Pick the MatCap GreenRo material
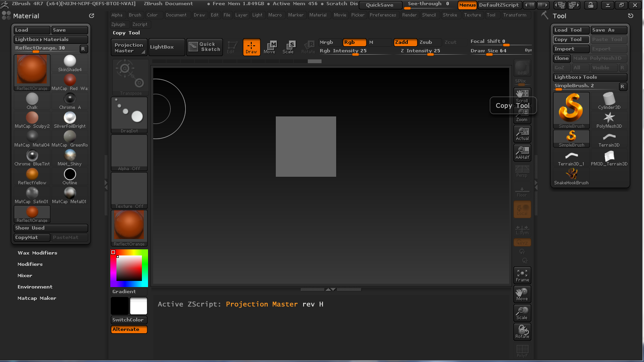 click(70, 139)
